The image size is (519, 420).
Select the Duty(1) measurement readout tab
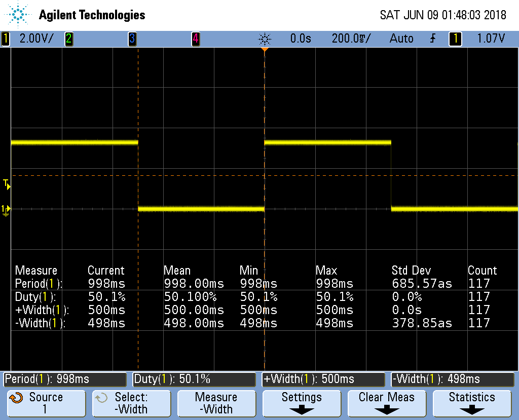194,379
